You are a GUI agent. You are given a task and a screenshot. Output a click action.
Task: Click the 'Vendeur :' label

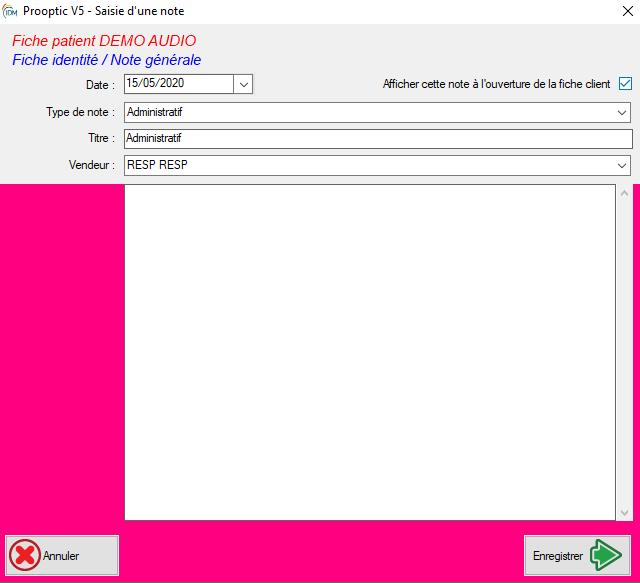click(92, 165)
